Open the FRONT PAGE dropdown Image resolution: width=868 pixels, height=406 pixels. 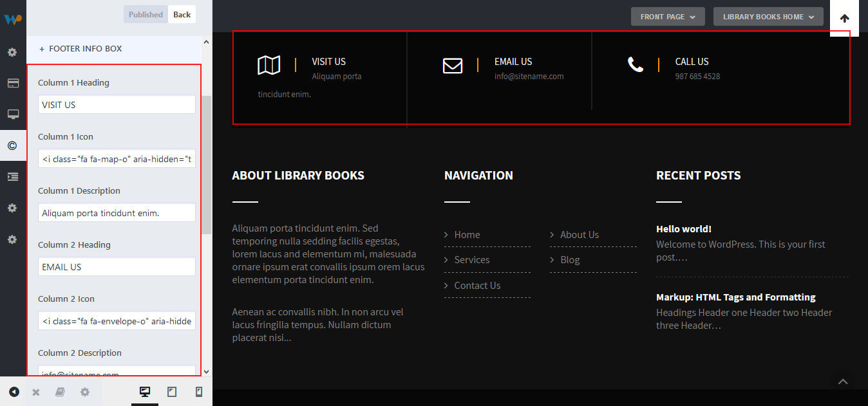668,17
